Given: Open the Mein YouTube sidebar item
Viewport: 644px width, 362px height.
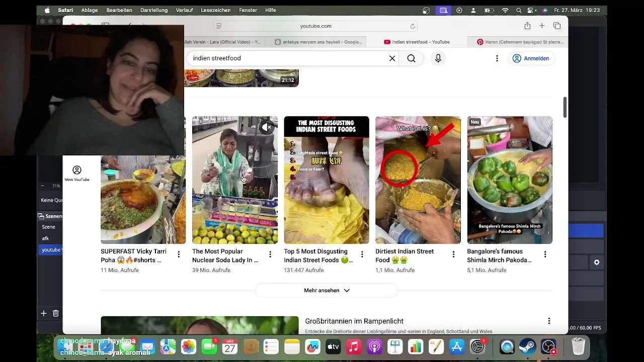Looking at the screenshot, I should [x=77, y=173].
